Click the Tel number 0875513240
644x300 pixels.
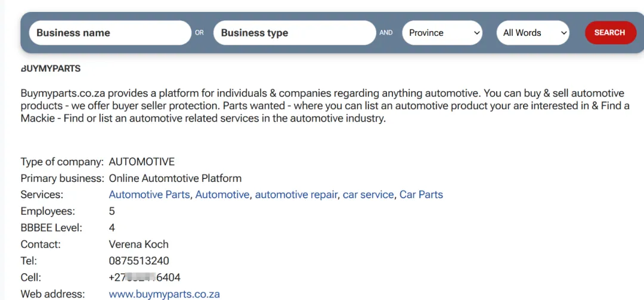point(139,261)
